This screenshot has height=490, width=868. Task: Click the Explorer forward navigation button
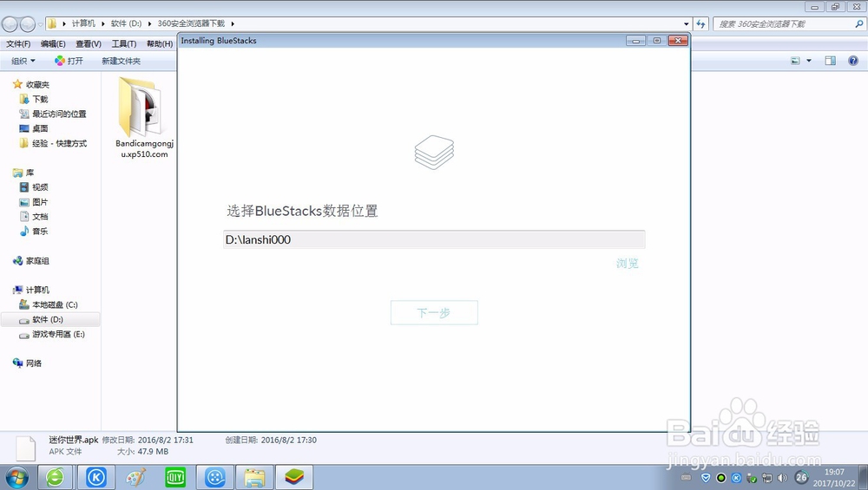pyautogui.click(x=27, y=23)
